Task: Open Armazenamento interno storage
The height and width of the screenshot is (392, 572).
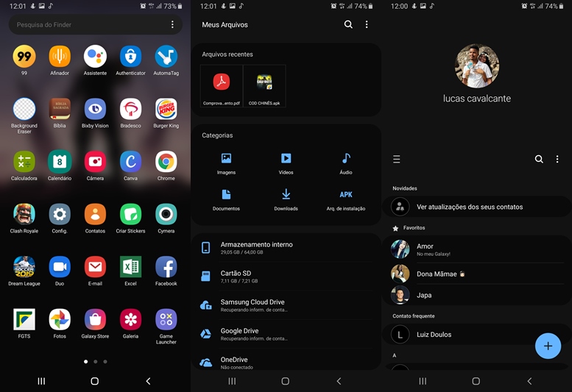Action: click(286, 248)
